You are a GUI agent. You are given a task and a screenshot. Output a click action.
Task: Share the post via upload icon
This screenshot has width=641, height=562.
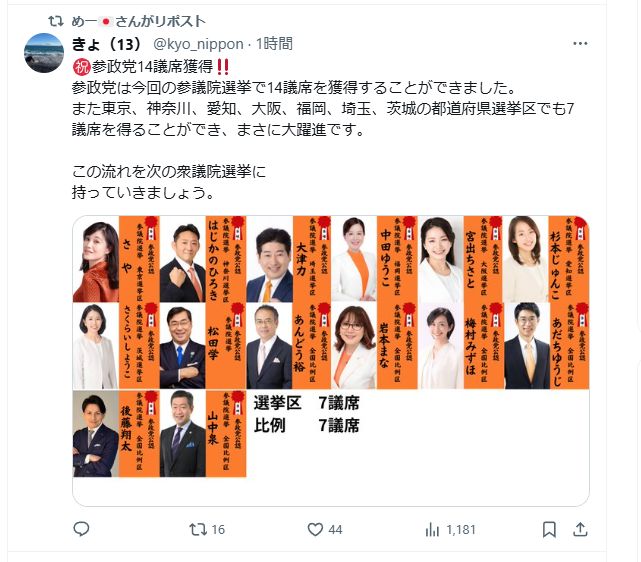[580, 530]
